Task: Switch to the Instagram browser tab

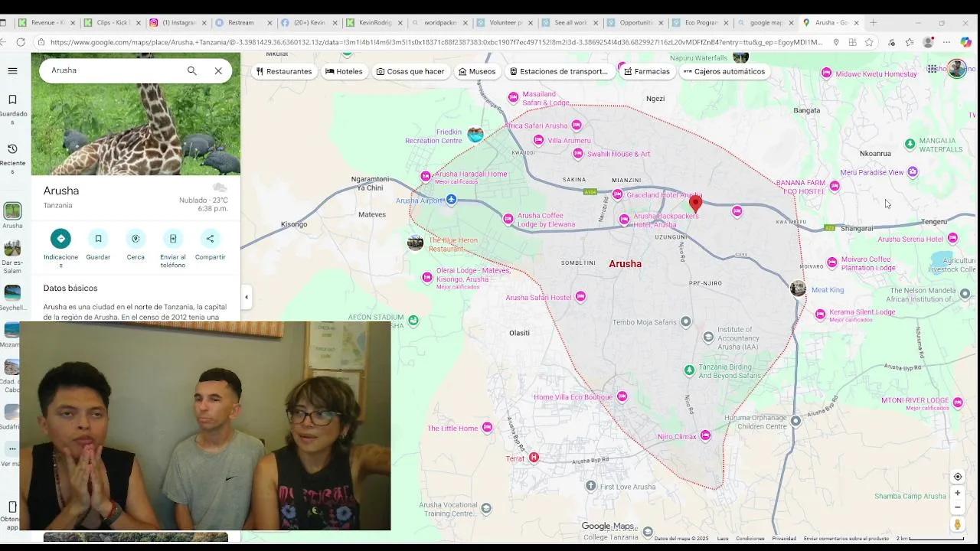Action: point(178,23)
